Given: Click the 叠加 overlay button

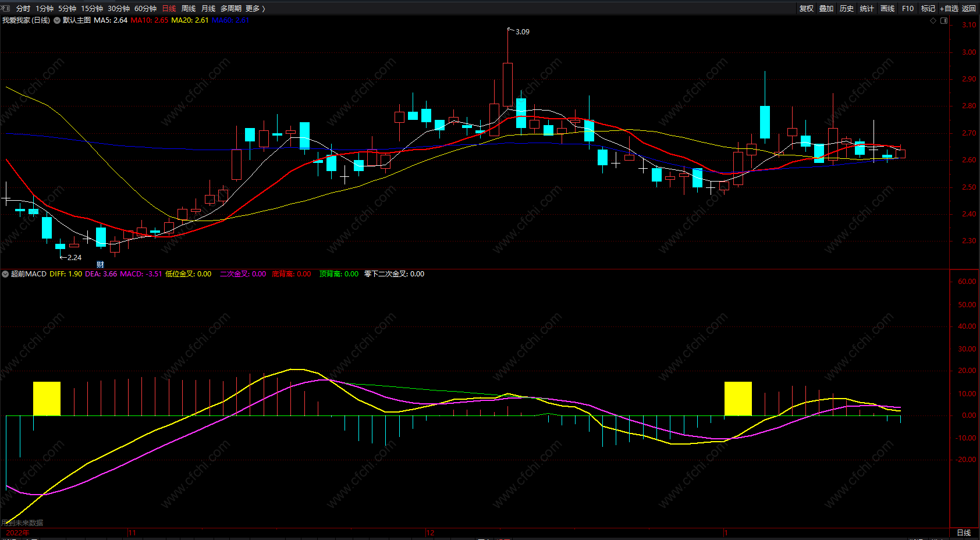Looking at the screenshot, I should point(826,8).
